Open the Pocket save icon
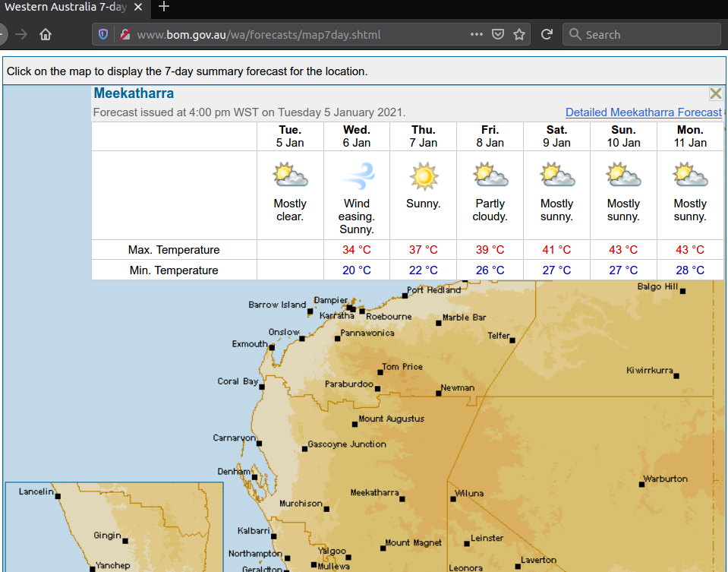This screenshot has width=728, height=572. pos(497,35)
